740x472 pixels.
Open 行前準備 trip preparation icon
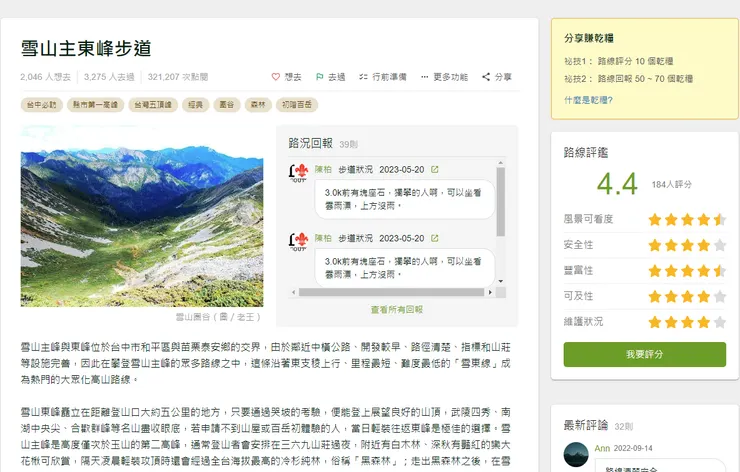[363, 77]
